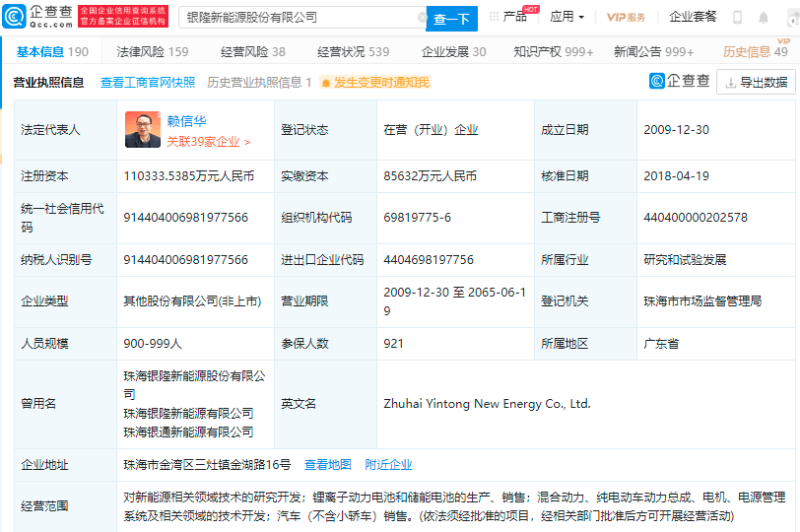The width and height of the screenshot is (800, 532).
Task: Open 附近企业 link
Action: point(388,465)
